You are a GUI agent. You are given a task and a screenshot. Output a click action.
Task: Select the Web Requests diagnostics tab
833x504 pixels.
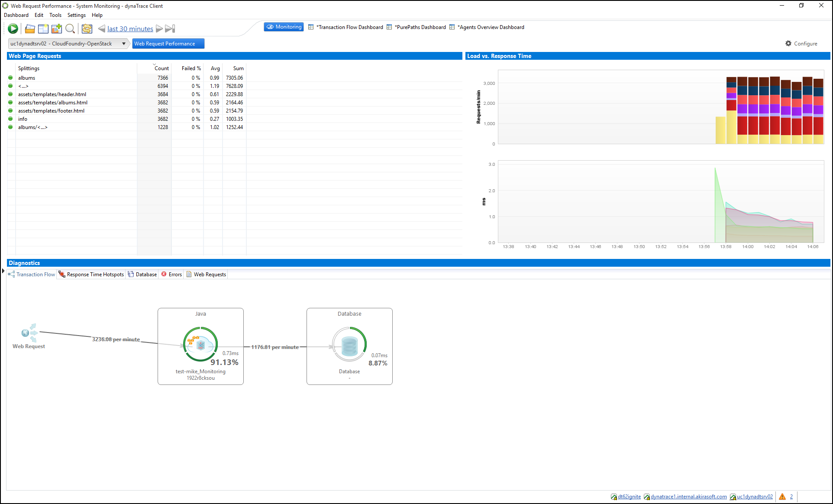pyautogui.click(x=206, y=274)
